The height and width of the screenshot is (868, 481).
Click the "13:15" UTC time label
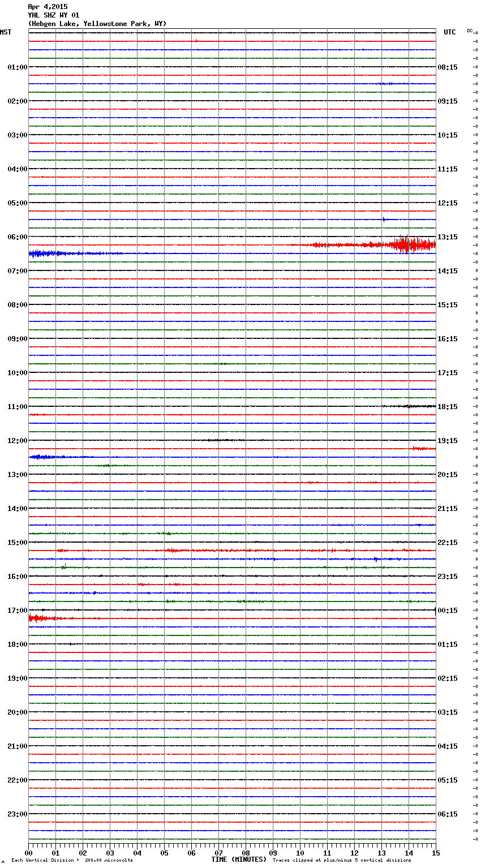(448, 237)
